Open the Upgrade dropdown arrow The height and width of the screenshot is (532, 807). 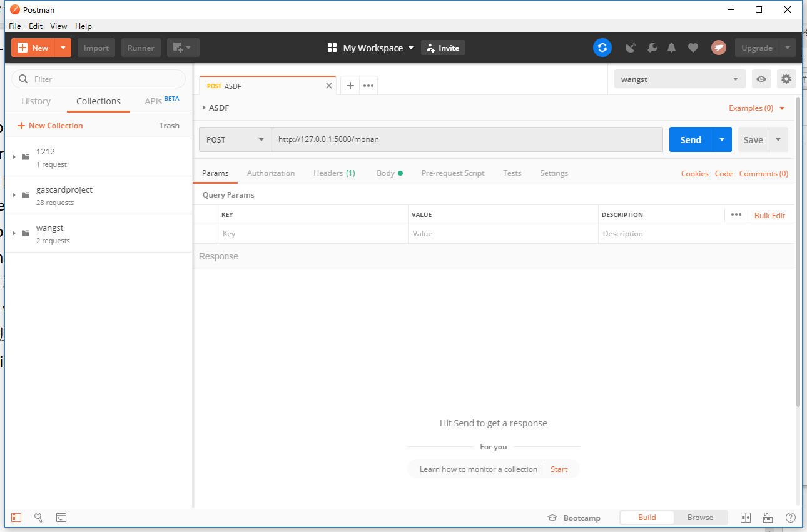coord(788,48)
